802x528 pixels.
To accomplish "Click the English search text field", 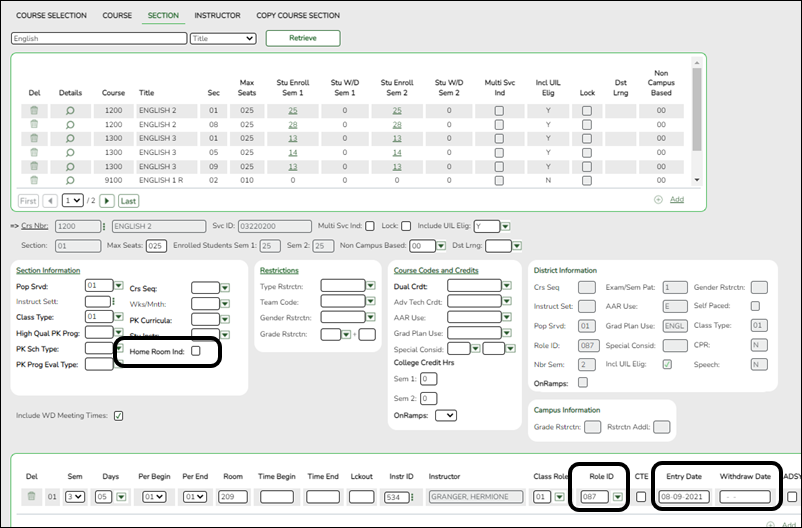I will click(x=99, y=38).
